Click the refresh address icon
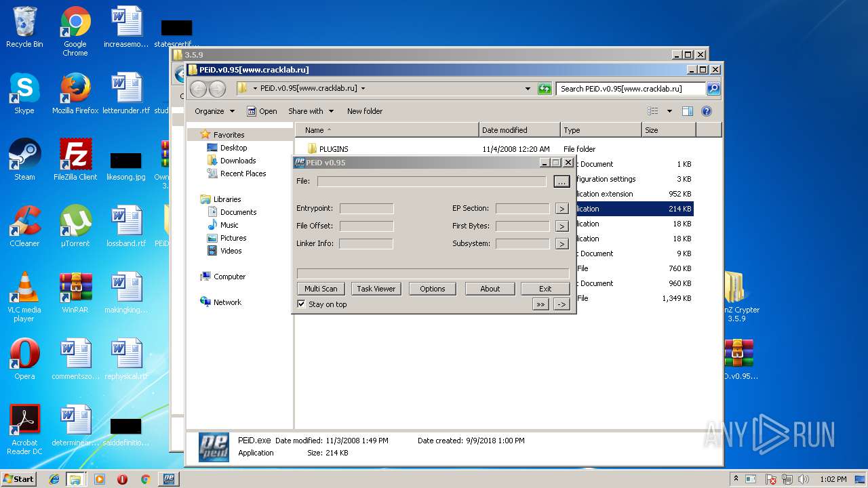Image resolution: width=868 pixels, height=488 pixels. point(545,89)
